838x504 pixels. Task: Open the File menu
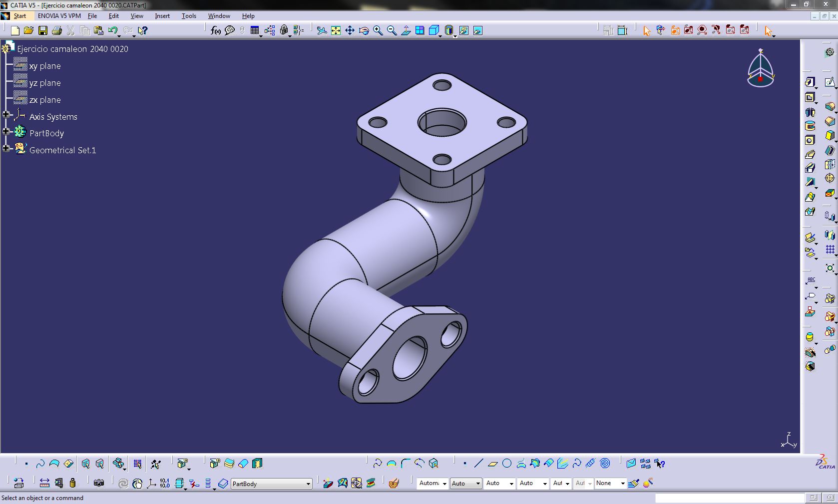click(92, 16)
